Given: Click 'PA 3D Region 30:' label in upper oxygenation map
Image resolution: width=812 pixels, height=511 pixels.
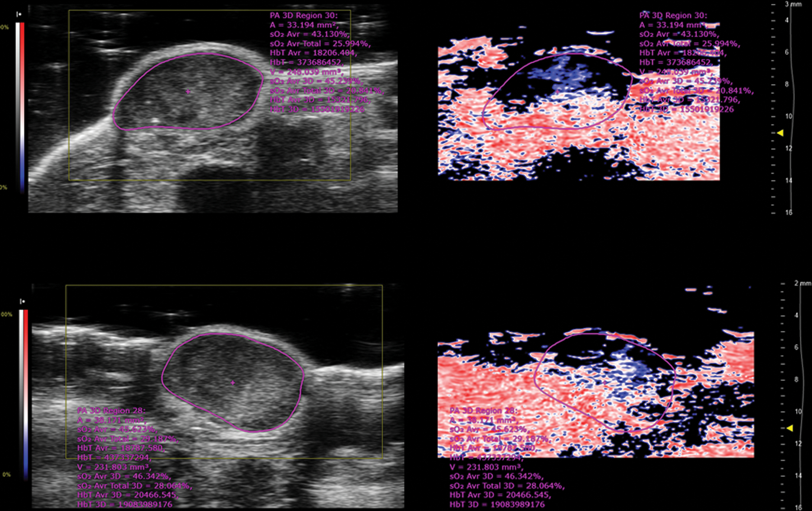Looking at the screenshot, I should 673,15.
